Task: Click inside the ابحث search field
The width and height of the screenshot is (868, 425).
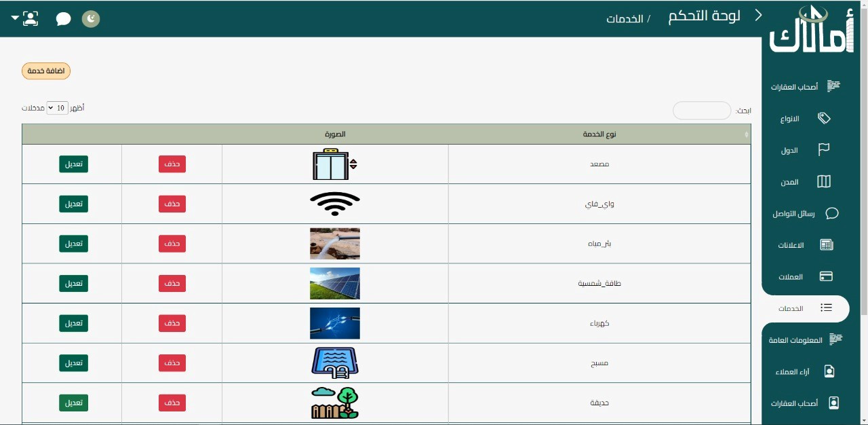Action: click(702, 110)
